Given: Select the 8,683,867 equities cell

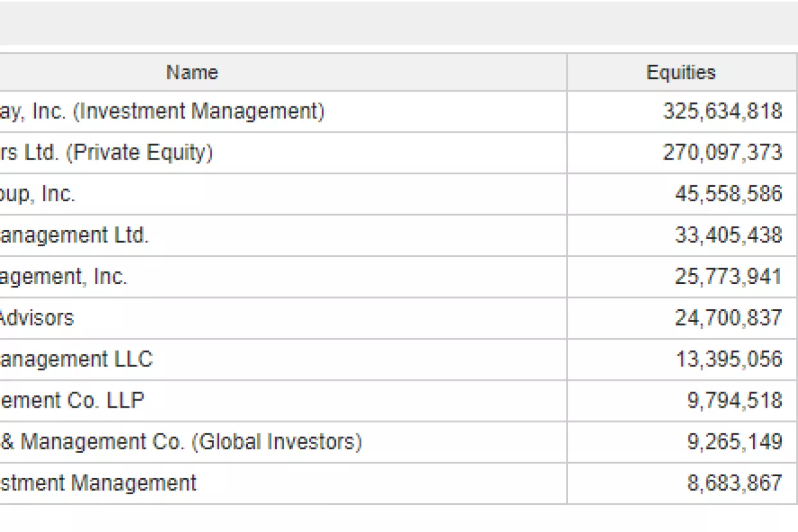Looking at the screenshot, I should click(x=735, y=483).
